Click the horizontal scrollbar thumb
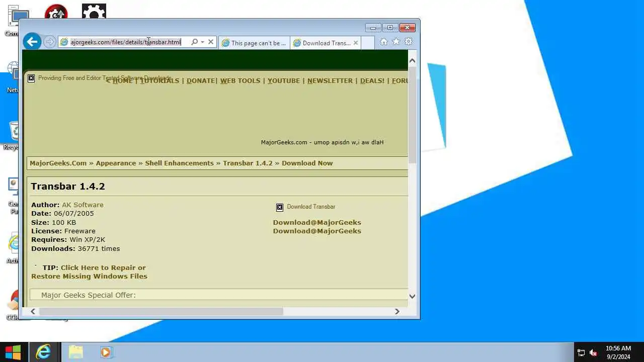This screenshot has height=362, width=644. [161, 312]
